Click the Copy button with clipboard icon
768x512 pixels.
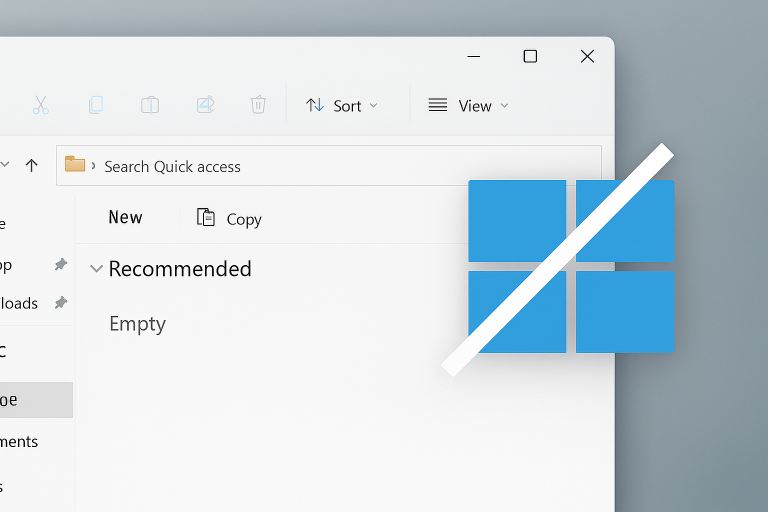pos(229,219)
